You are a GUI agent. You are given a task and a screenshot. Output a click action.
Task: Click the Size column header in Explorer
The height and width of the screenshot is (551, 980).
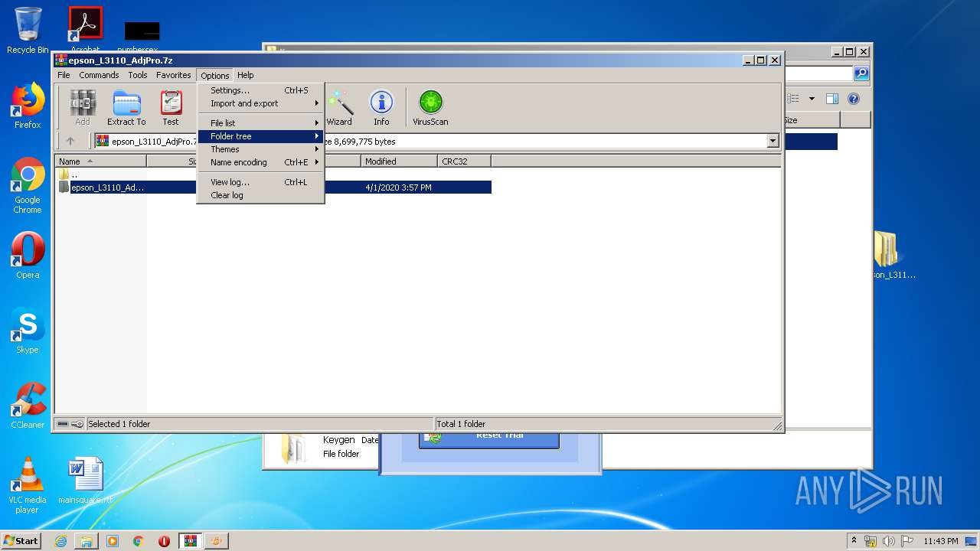point(811,120)
